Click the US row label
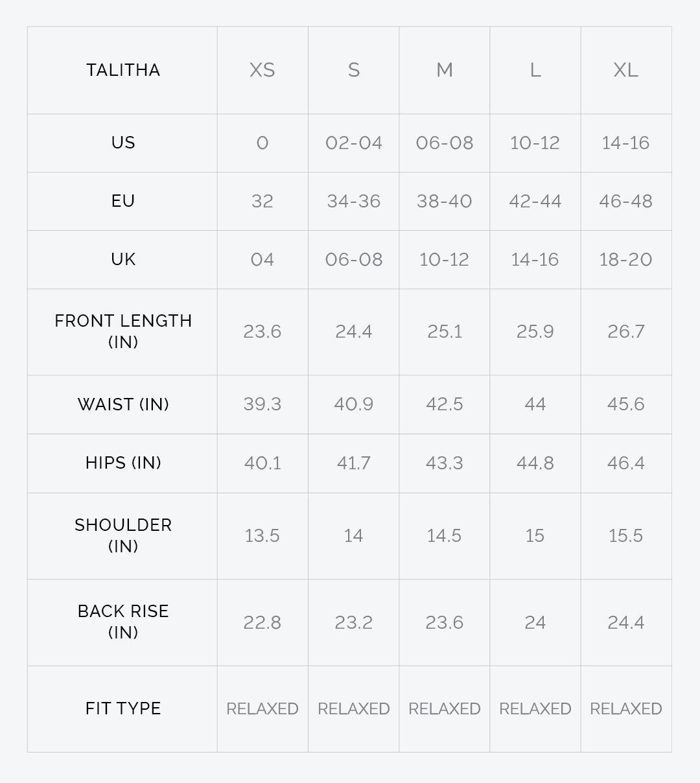 click(x=123, y=143)
